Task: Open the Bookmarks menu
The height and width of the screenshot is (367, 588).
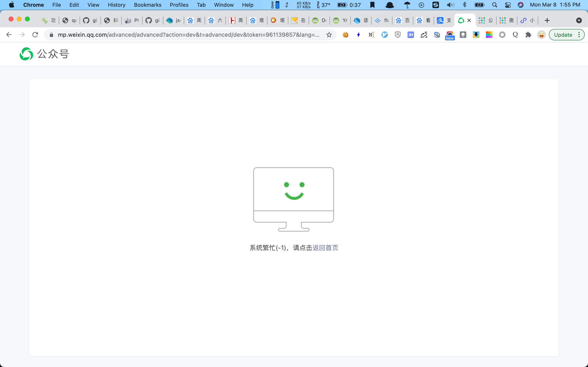Action: click(147, 5)
